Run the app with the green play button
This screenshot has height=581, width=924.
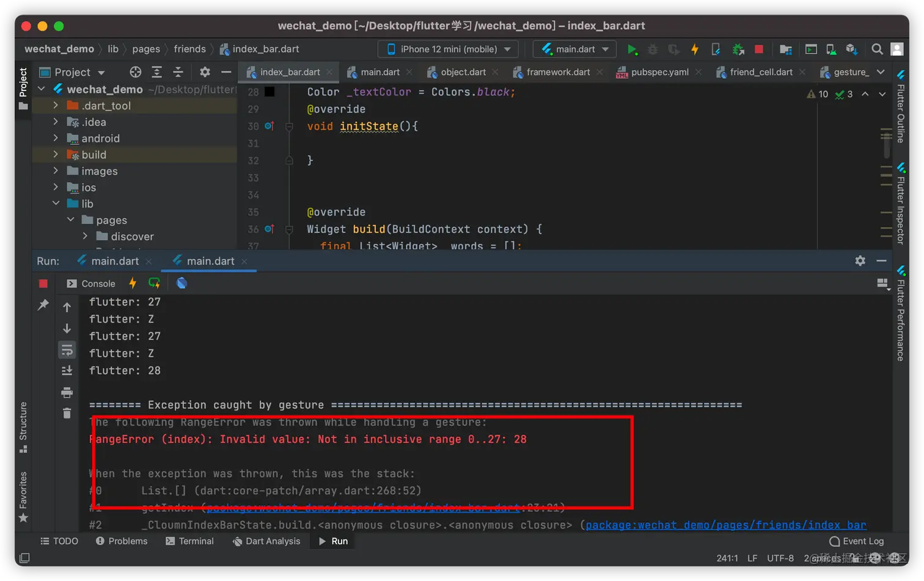(x=632, y=49)
